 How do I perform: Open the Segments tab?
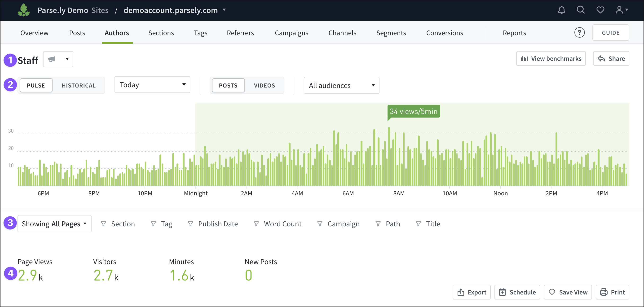click(391, 33)
